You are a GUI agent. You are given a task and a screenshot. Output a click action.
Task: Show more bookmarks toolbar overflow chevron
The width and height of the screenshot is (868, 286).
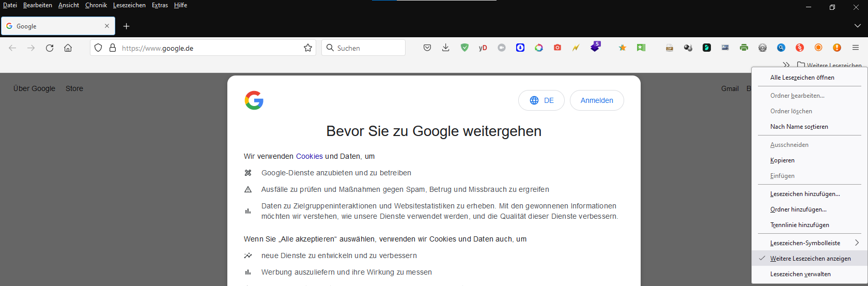point(786,65)
